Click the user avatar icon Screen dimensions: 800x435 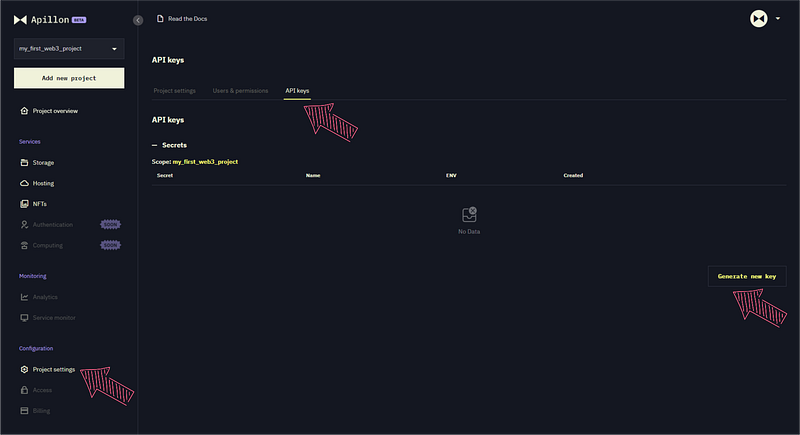(x=759, y=19)
